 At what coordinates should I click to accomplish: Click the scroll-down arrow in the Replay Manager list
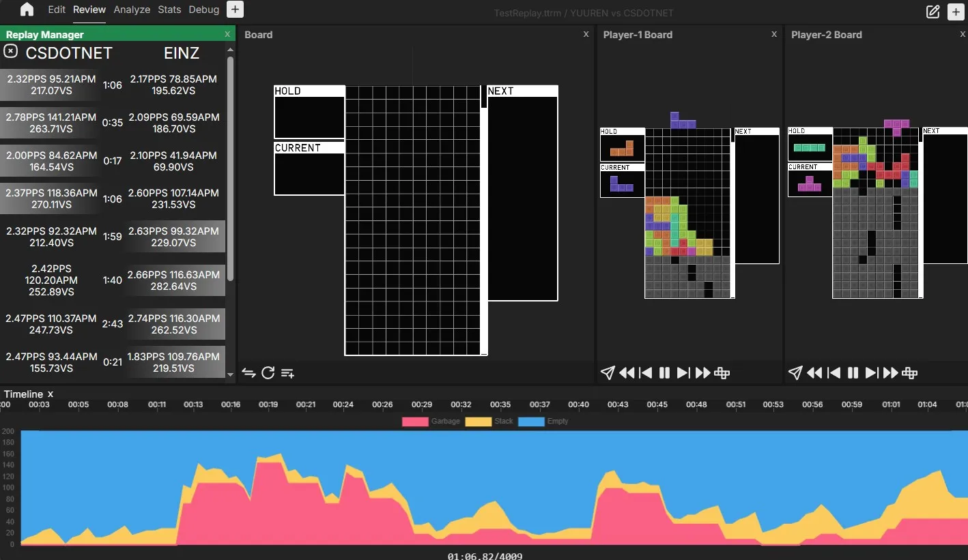[x=230, y=374]
